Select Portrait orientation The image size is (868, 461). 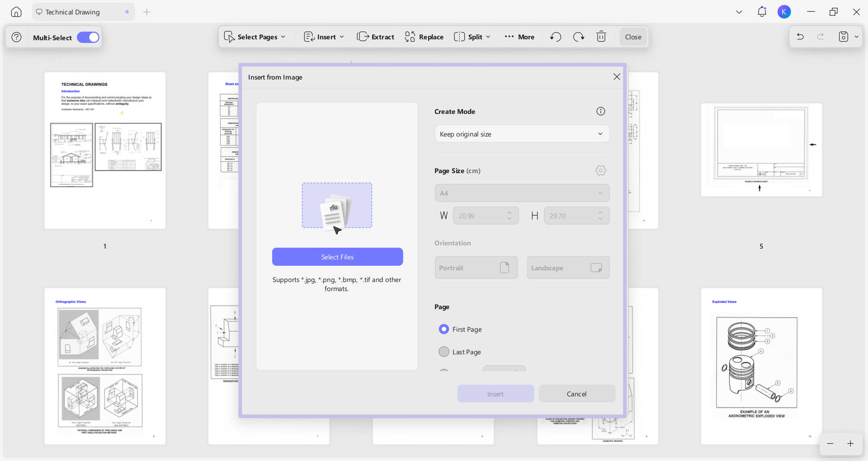click(x=476, y=268)
